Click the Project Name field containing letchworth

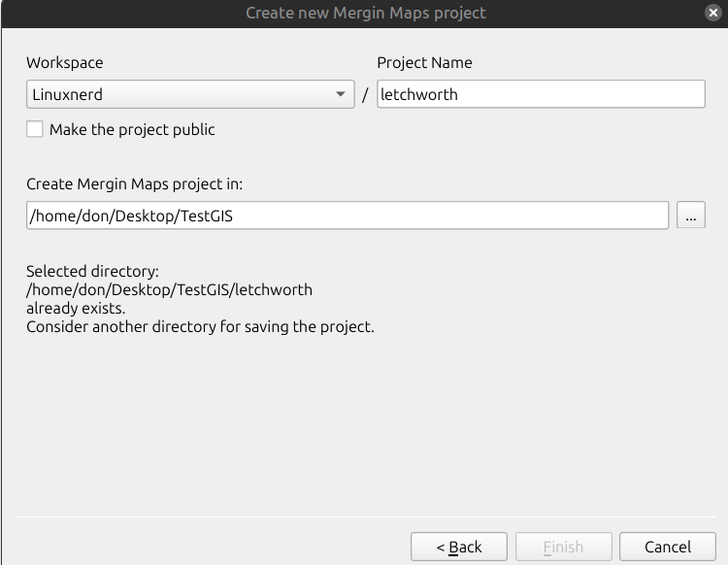pos(541,94)
